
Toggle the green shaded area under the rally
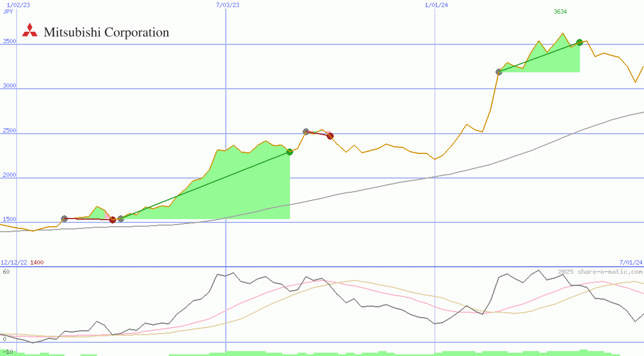pos(230,192)
